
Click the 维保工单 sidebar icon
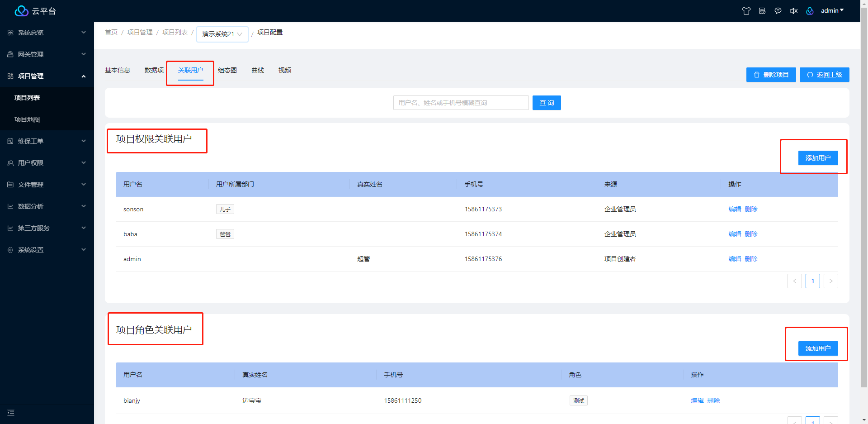10,141
